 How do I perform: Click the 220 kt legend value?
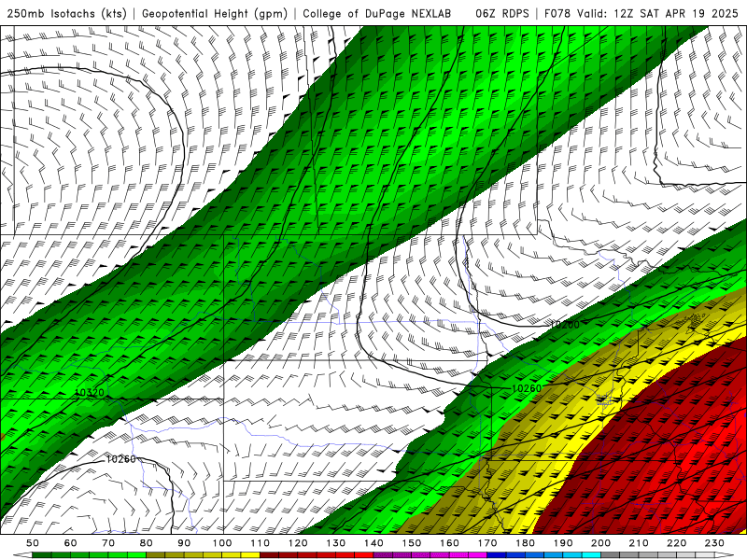(676, 543)
